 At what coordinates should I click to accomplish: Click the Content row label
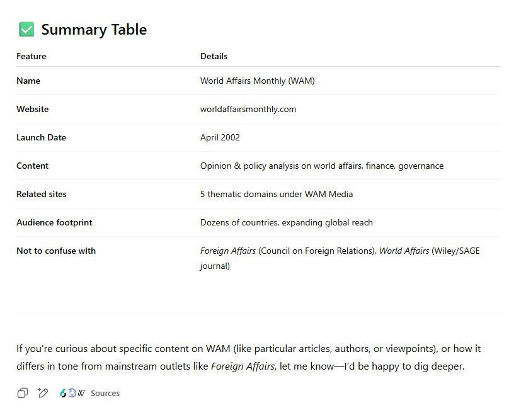click(32, 166)
